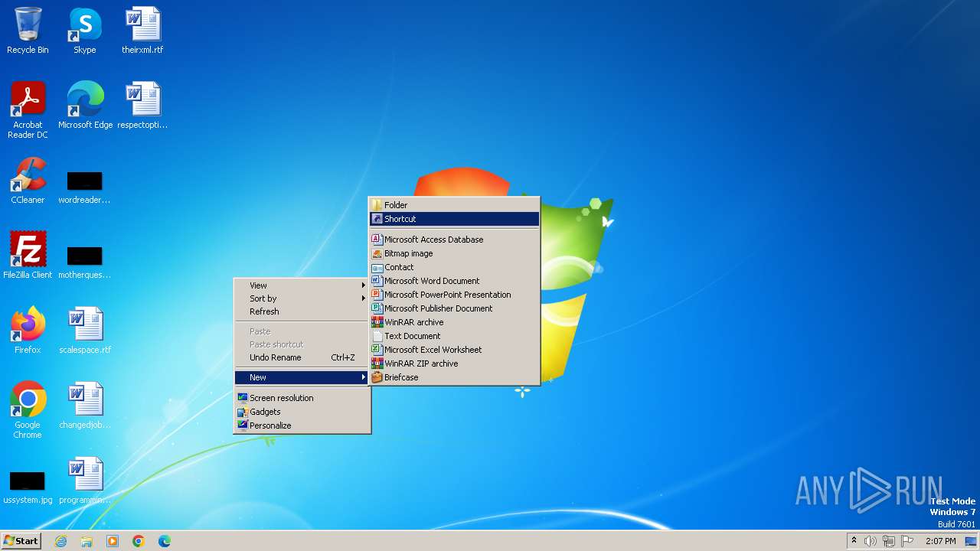Create a new Bitmap image

click(455, 253)
